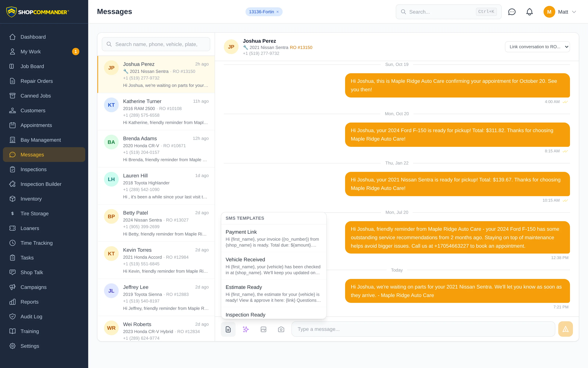Viewport: 588px width, 368px height.
Task: Open Inspections
Action: (x=44, y=169)
